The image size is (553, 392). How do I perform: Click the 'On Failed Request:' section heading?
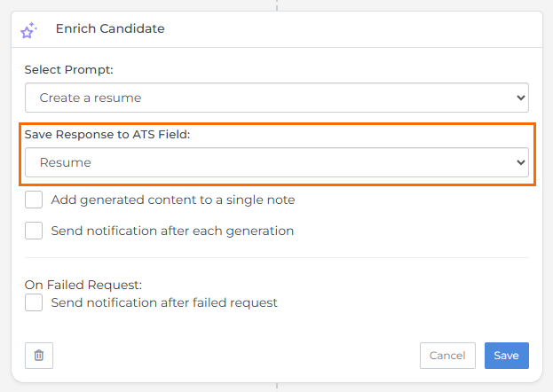pyautogui.click(x=83, y=285)
